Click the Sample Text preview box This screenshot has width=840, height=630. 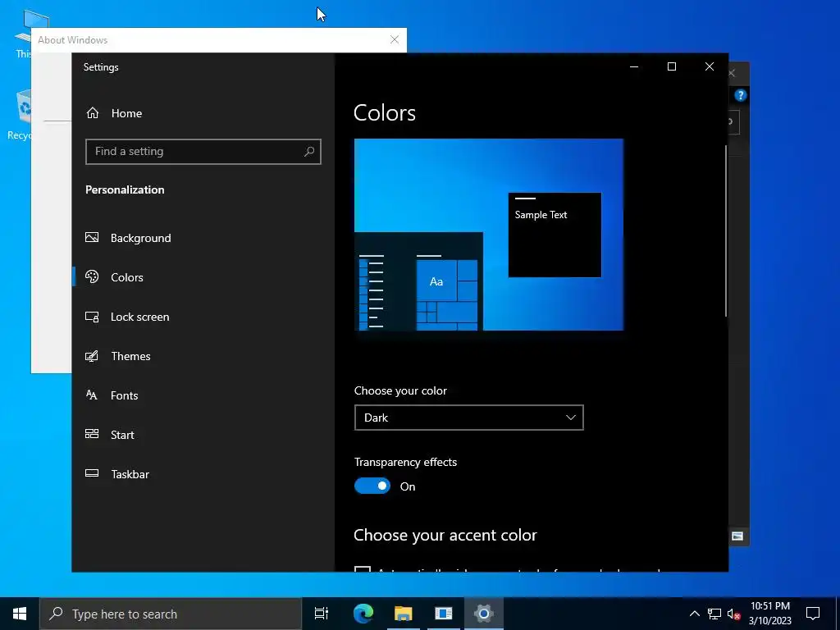point(555,235)
